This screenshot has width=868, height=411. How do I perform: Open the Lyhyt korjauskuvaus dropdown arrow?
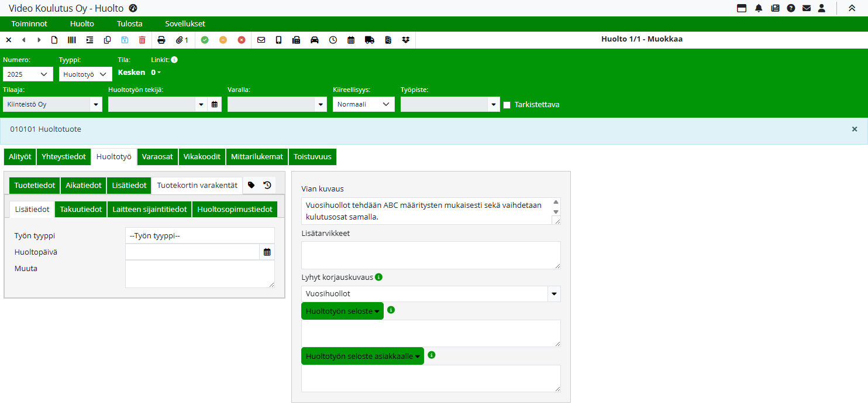554,294
